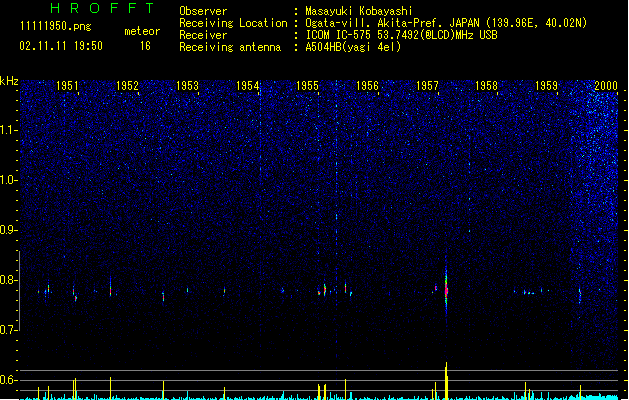Click the 1959 time axis marker
This screenshot has width=629, height=400.
(546, 86)
